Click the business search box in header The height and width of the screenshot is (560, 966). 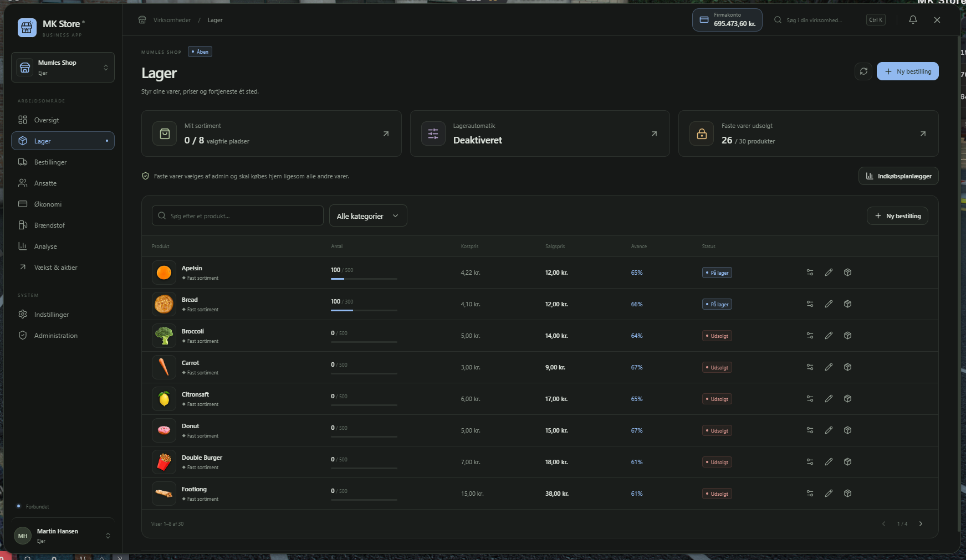click(x=829, y=20)
